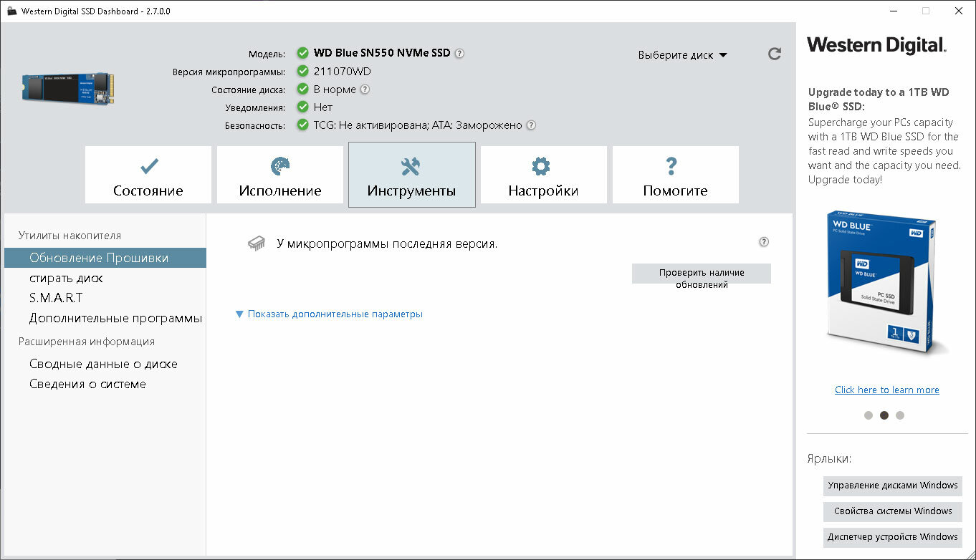Click green check beside Состояние диска
The image size is (976, 560).
303,90
